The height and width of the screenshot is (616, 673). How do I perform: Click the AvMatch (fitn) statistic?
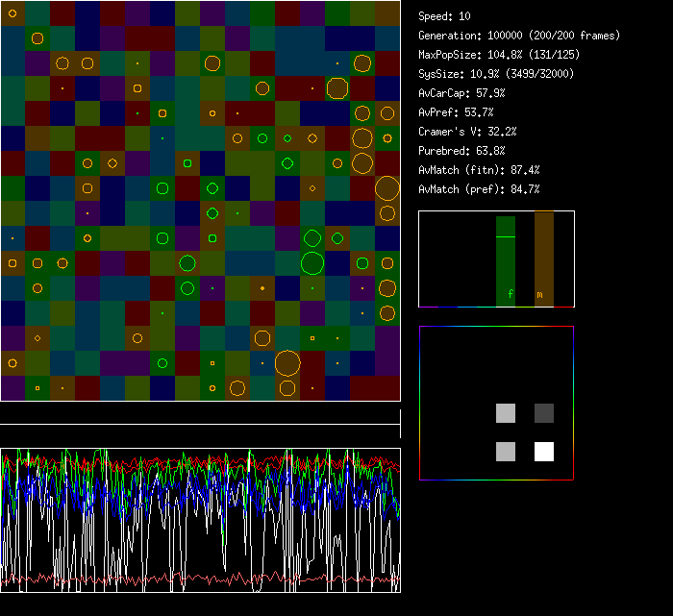(479, 170)
